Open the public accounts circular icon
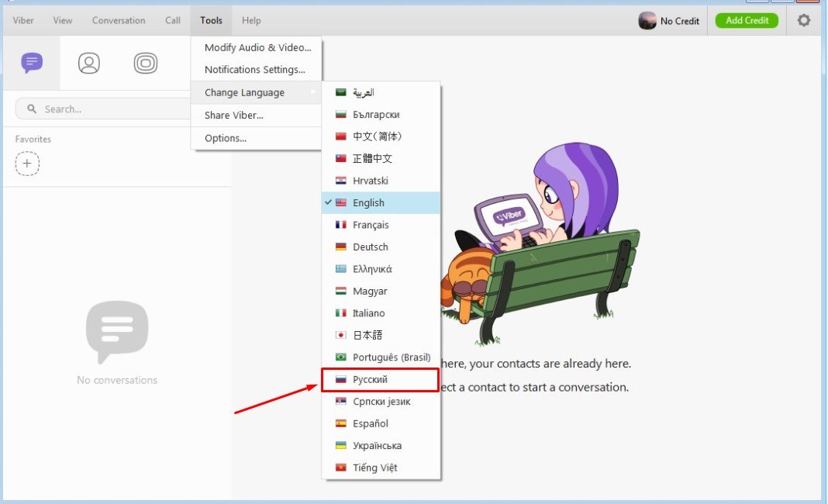Image resolution: width=828 pixels, height=504 pixels. click(145, 63)
